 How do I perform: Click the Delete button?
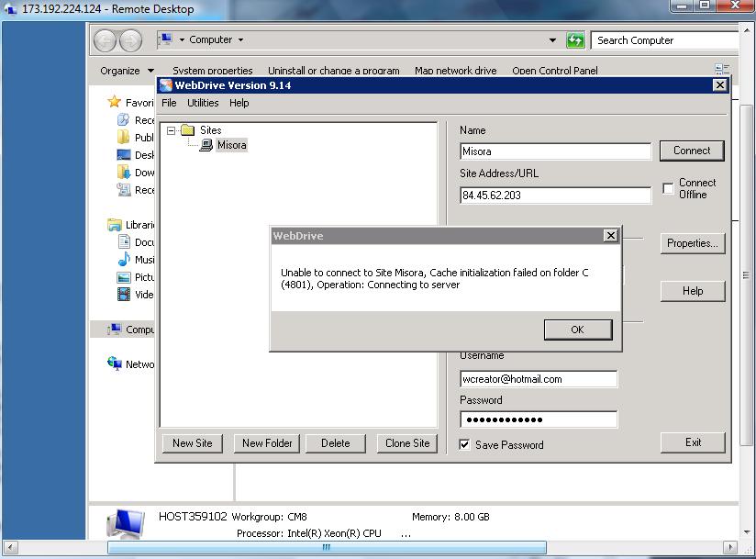click(336, 443)
